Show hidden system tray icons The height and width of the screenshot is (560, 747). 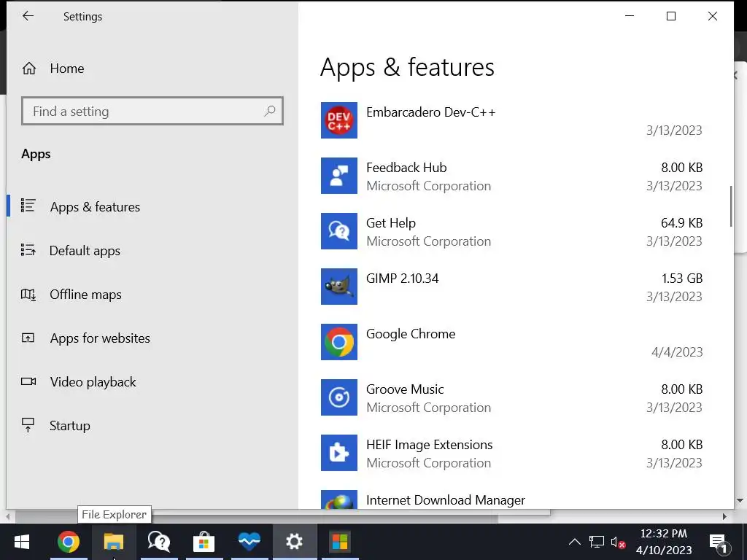tap(575, 542)
